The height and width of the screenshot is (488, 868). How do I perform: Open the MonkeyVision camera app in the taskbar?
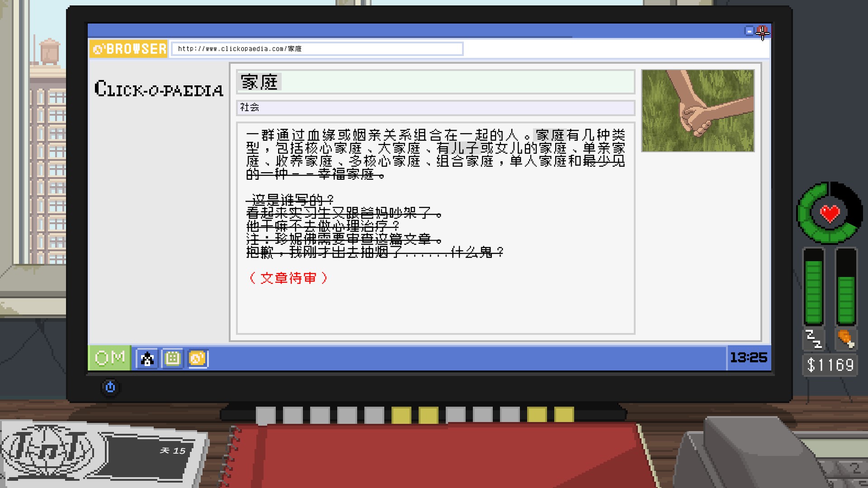(147, 359)
